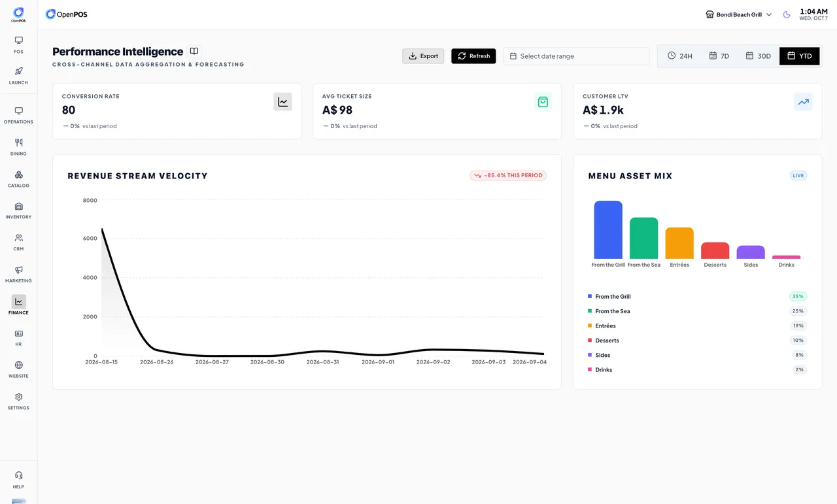
Task: Click the 1:04 AM clock display
Action: (813, 11)
